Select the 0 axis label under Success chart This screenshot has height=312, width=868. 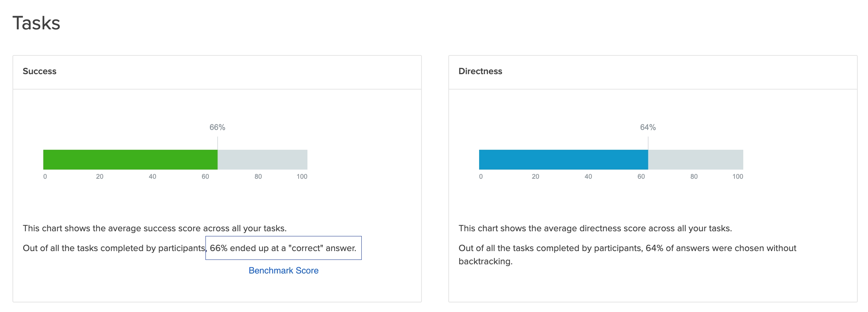[44, 176]
